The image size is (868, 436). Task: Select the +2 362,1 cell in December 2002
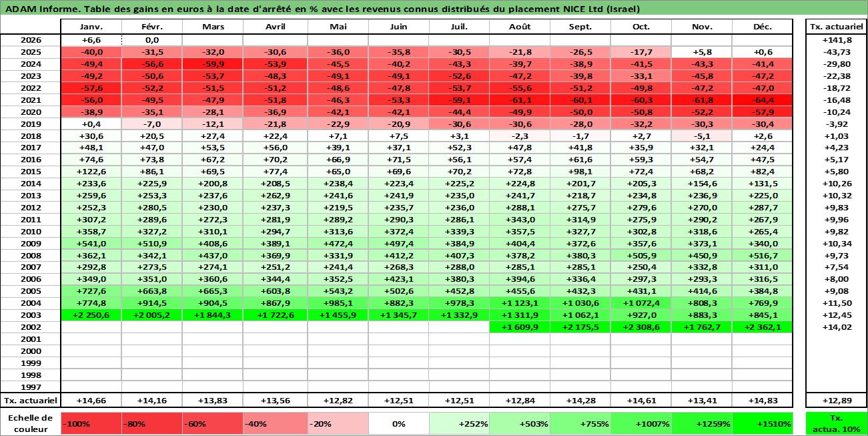762,326
